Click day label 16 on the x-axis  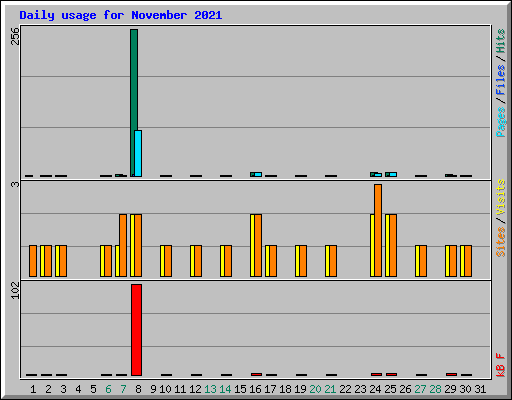click(x=255, y=389)
